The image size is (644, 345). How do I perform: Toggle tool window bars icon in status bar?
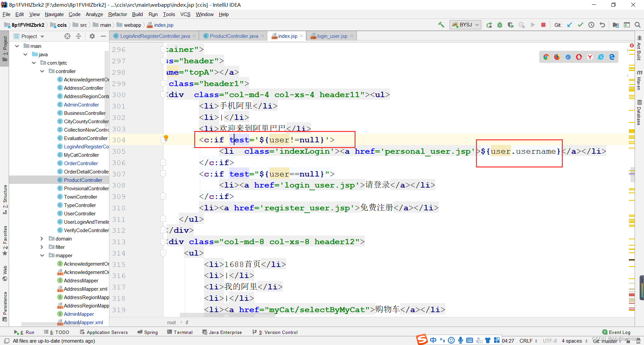6,341
